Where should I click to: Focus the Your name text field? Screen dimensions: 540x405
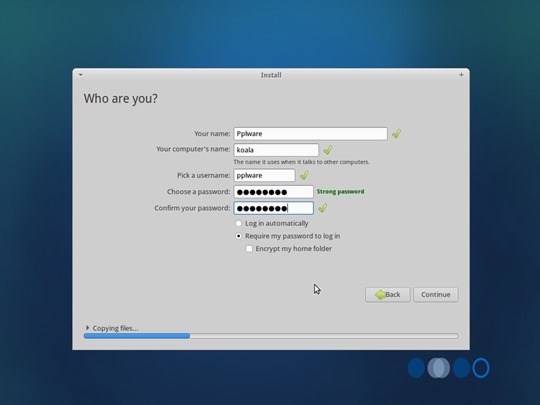tap(310, 134)
